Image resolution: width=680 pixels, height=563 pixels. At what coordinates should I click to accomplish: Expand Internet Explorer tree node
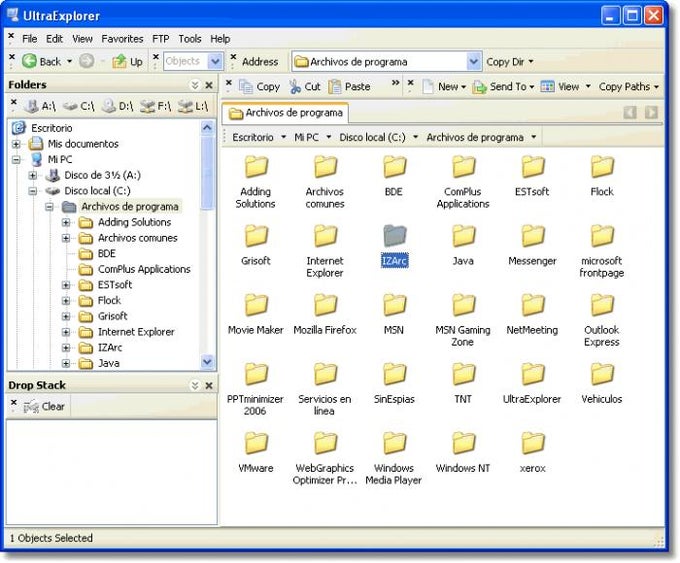pyautogui.click(x=66, y=332)
